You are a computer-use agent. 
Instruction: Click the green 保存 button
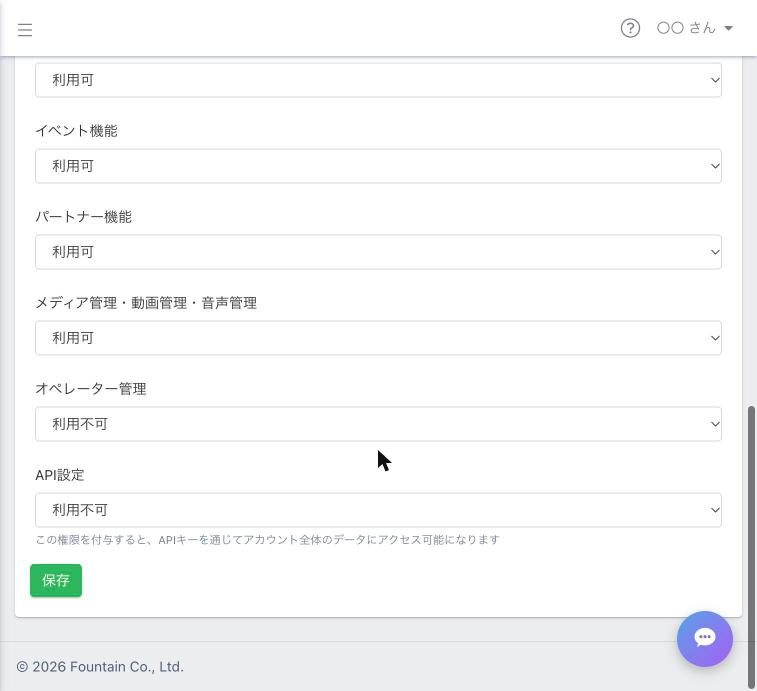tap(56, 580)
